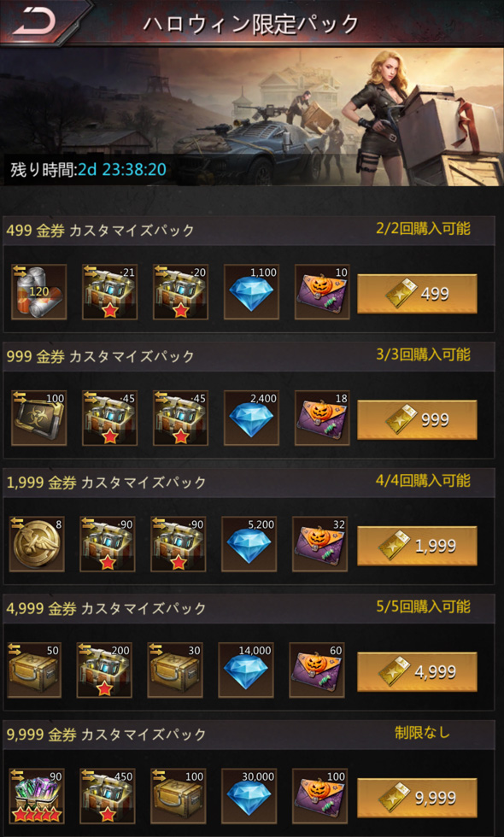Screen dimensions: 504x837
Task: Select the star chest with 200
Action: tap(104, 670)
